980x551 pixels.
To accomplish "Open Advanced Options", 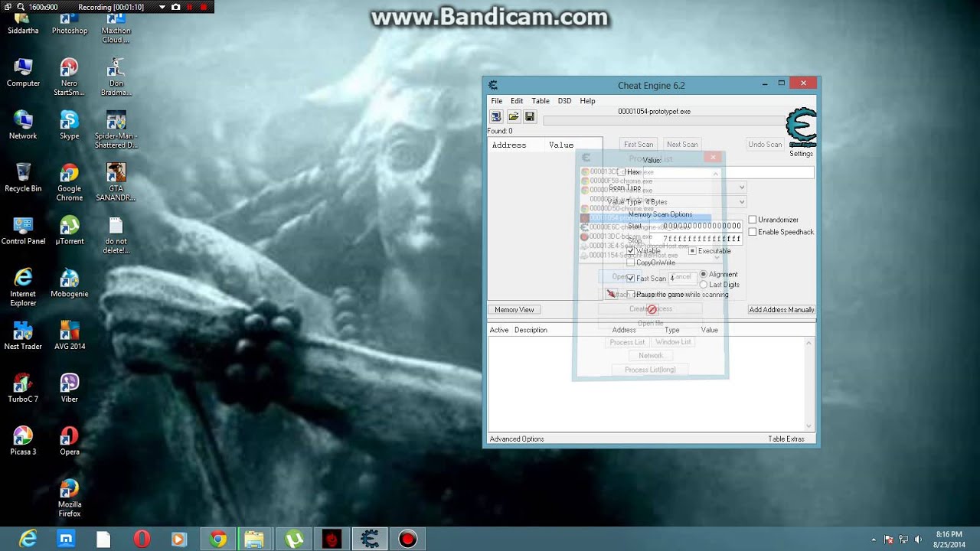I will pos(517,439).
